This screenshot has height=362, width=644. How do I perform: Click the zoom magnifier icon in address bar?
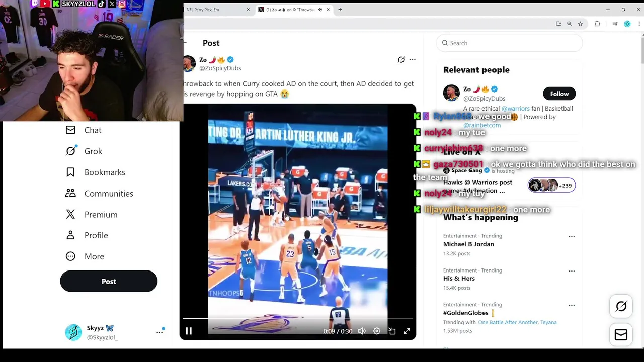[x=570, y=24]
